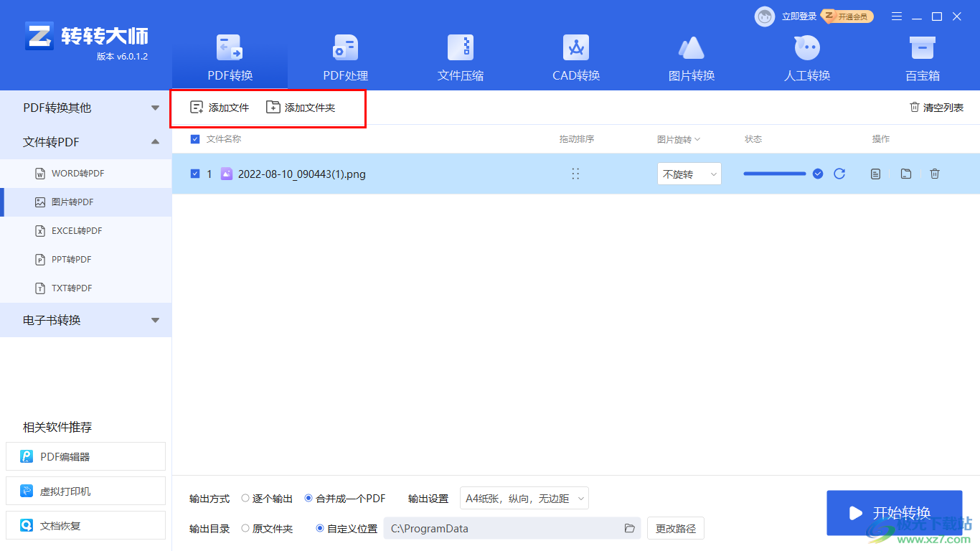The width and height of the screenshot is (980, 551).
Task: Delete the file with the trash icon
Action: (x=934, y=174)
